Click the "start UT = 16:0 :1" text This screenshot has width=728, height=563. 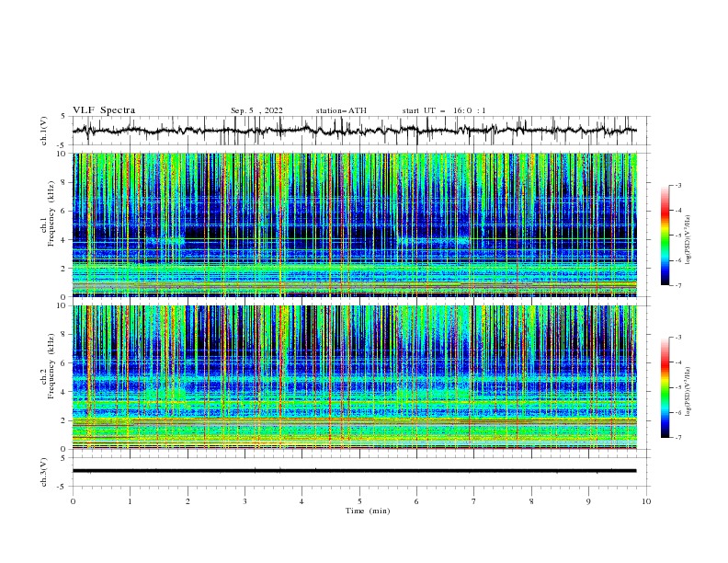point(444,110)
